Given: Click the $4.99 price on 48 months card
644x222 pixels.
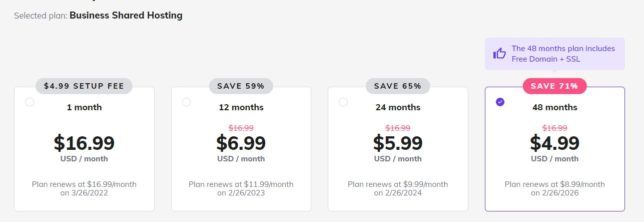Looking at the screenshot, I should pyautogui.click(x=554, y=143).
